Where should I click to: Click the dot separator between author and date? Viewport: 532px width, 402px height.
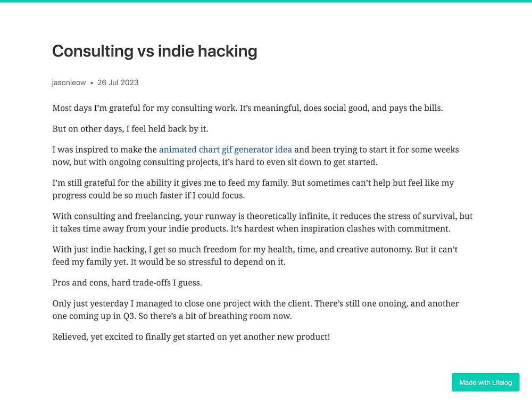[92, 83]
